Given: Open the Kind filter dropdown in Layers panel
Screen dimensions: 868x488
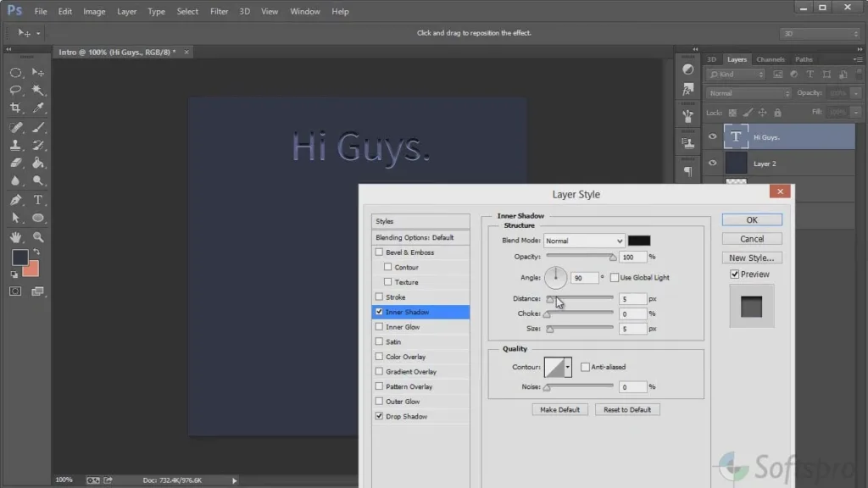Looking at the screenshot, I should click(734, 75).
